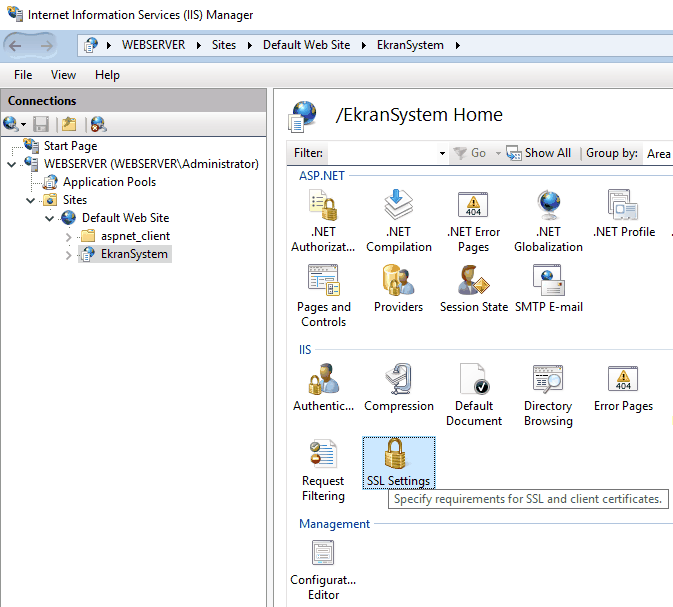Screen dimensions: 673x607
Task: Open the Help menu
Action: click(107, 75)
